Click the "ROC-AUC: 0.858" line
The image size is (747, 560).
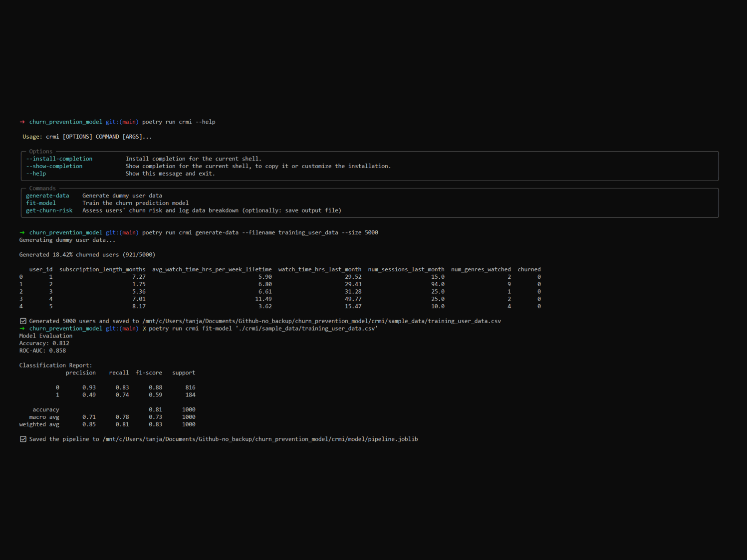point(42,351)
